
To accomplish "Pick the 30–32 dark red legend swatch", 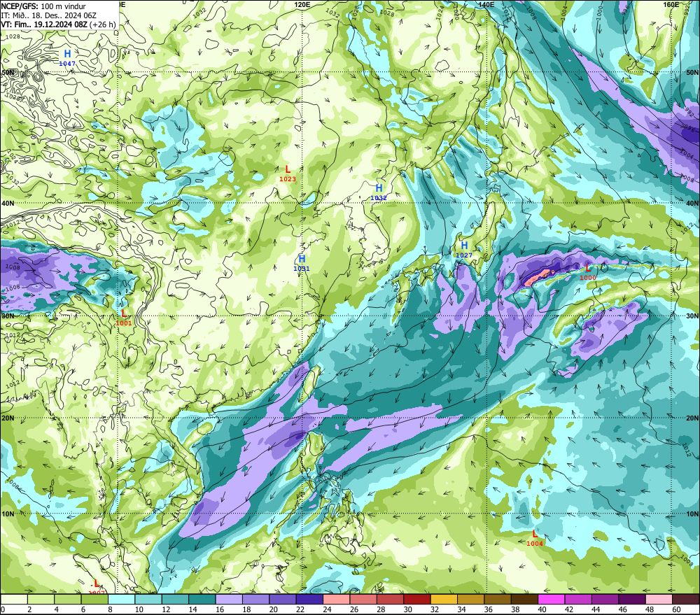I will [417, 599].
